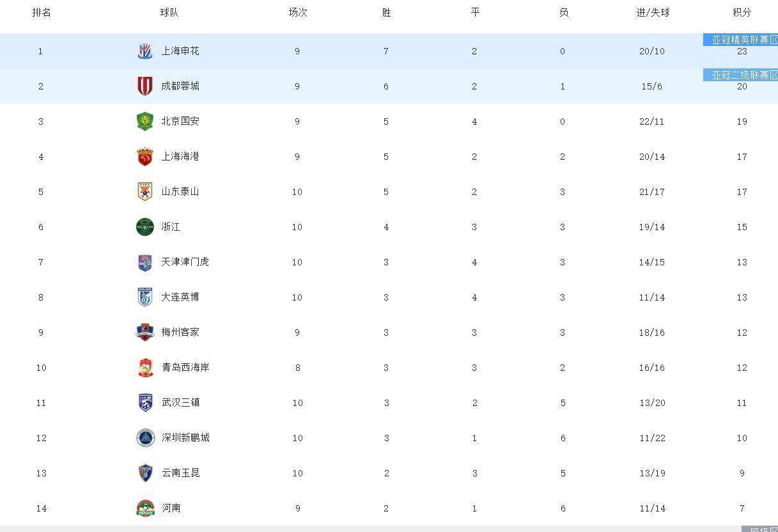Click the 排名 column header
The width and height of the screenshot is (778, 532).
click(x=42, y=12)
